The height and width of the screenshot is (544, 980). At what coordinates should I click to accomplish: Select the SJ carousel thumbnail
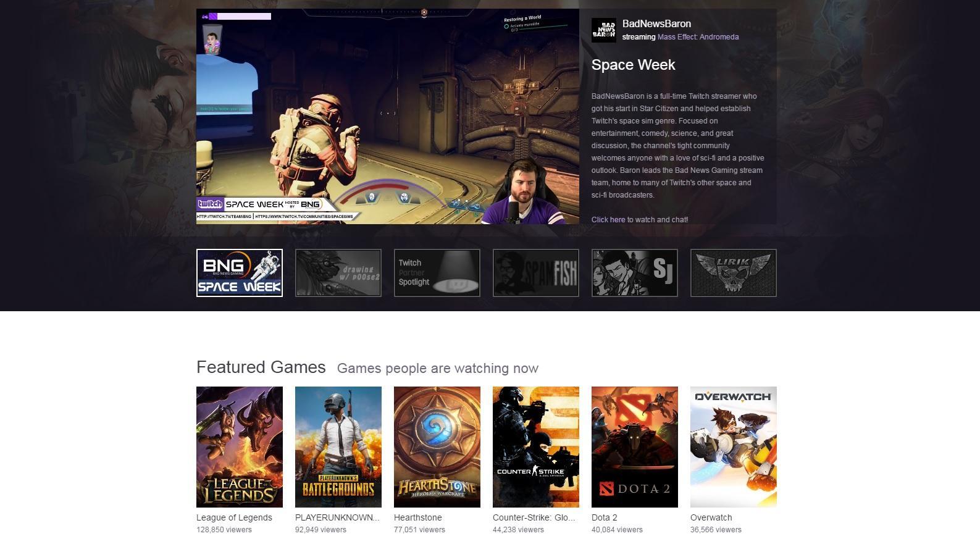click(635, 273)
